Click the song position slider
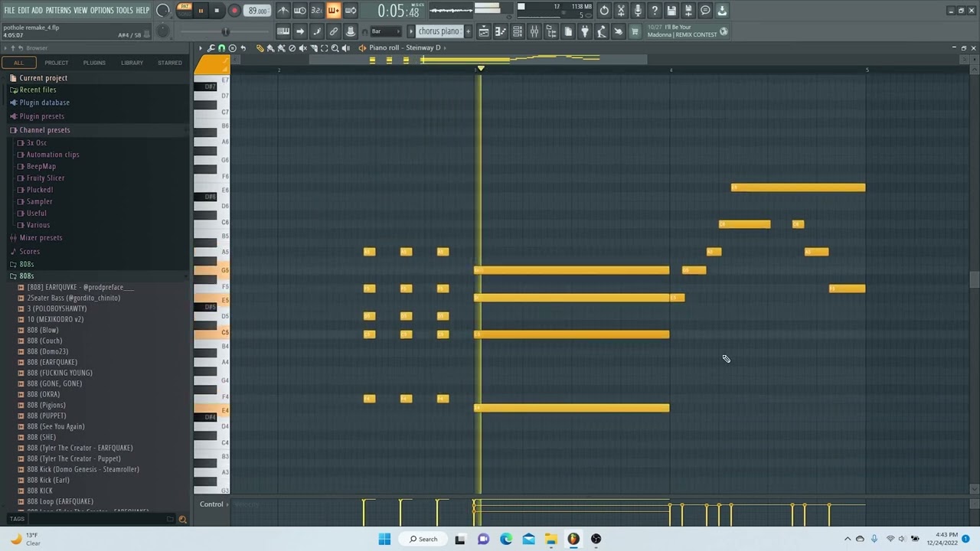Viewport: 980px width, 551px height. 225,31
